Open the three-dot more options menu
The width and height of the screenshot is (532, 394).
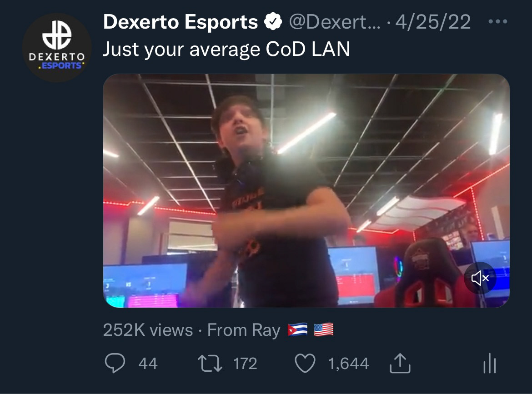(498, 21)
